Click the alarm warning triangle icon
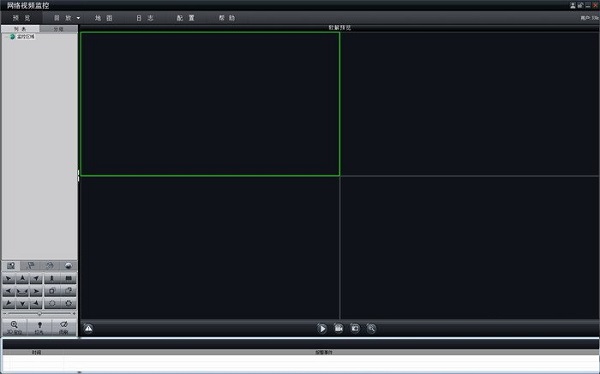This screenshot has height=374, width=600. [x=88, y=328]
